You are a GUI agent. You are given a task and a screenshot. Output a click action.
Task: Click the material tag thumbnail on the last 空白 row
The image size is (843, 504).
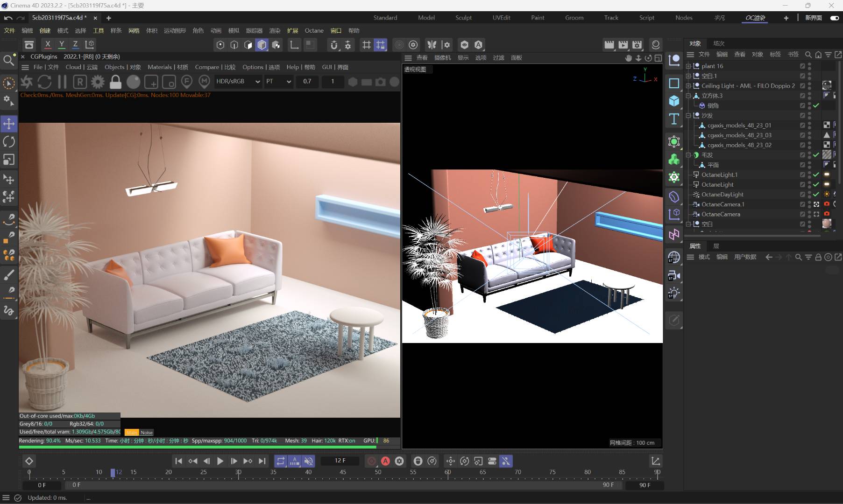(x=827, y=224)
